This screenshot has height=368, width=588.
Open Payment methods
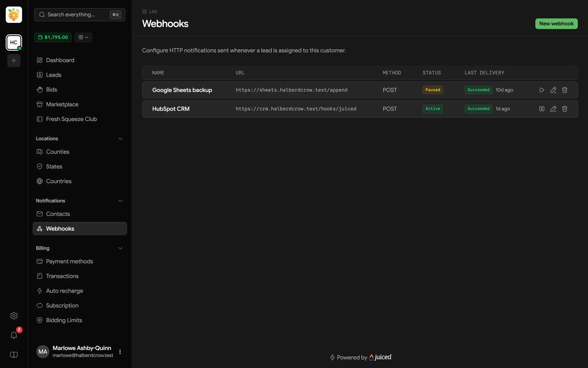coord(80,261)
